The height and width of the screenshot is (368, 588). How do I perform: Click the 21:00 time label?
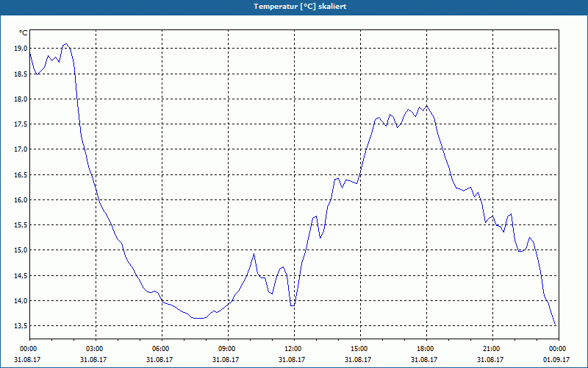[492, 349]
